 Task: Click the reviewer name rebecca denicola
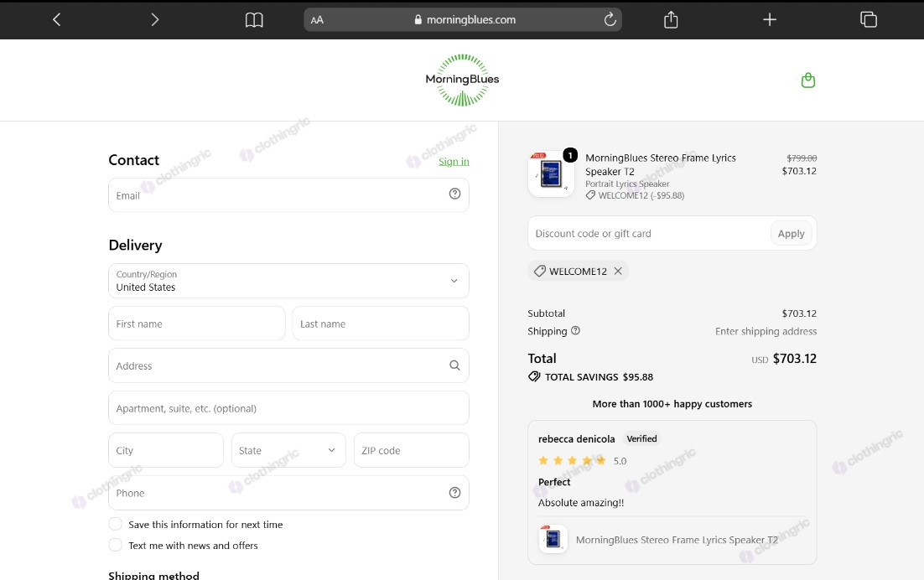pos(576,439)
